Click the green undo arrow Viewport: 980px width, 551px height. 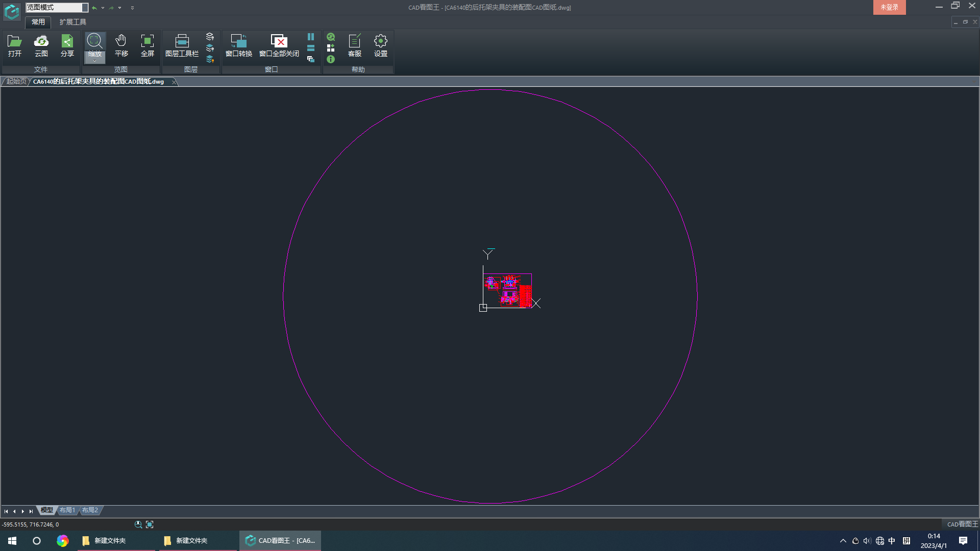94,8
